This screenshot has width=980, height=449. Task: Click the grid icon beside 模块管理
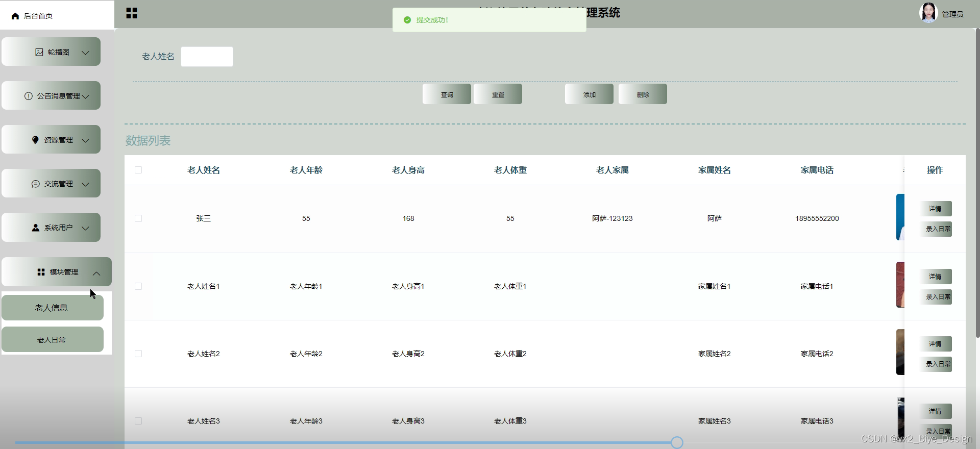pos(41,272)
